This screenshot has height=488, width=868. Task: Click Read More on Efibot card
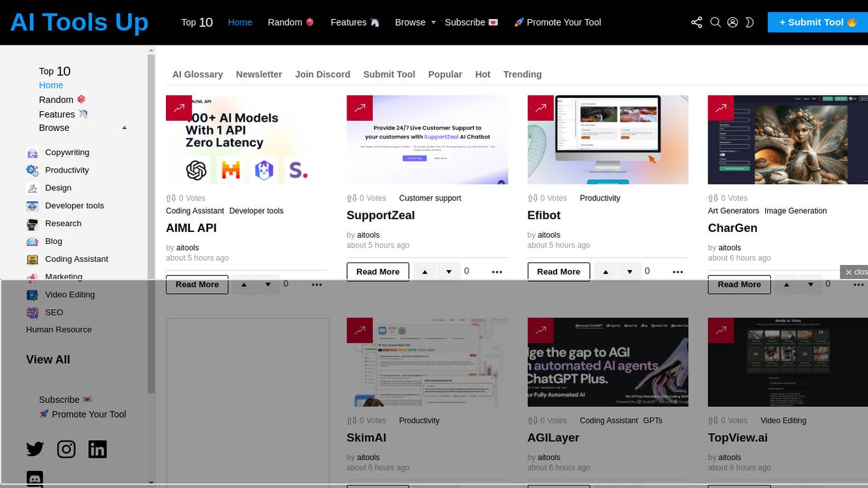[558, 271]
